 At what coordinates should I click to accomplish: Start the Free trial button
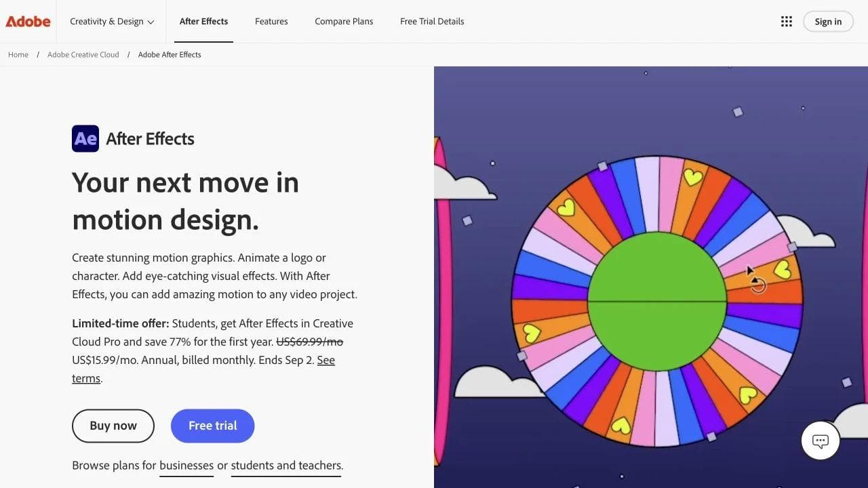(213, 426)
